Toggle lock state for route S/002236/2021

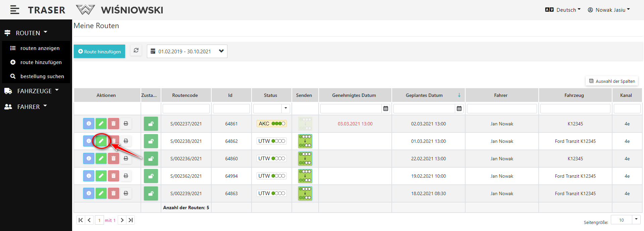(151, 159)
